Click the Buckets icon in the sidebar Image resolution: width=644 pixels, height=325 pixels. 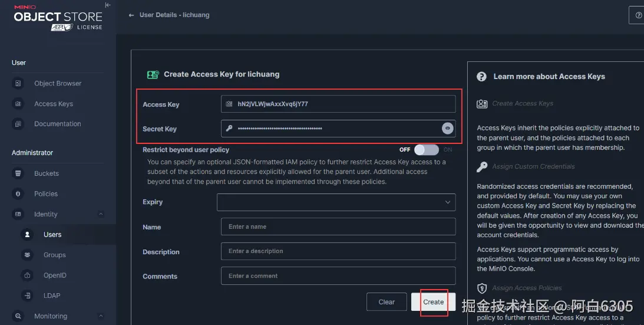18,173
